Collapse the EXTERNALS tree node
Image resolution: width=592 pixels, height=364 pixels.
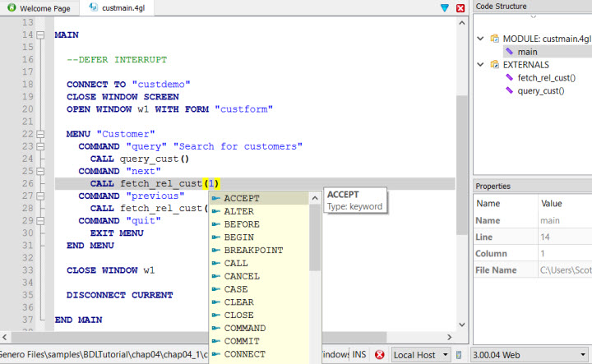481,65
